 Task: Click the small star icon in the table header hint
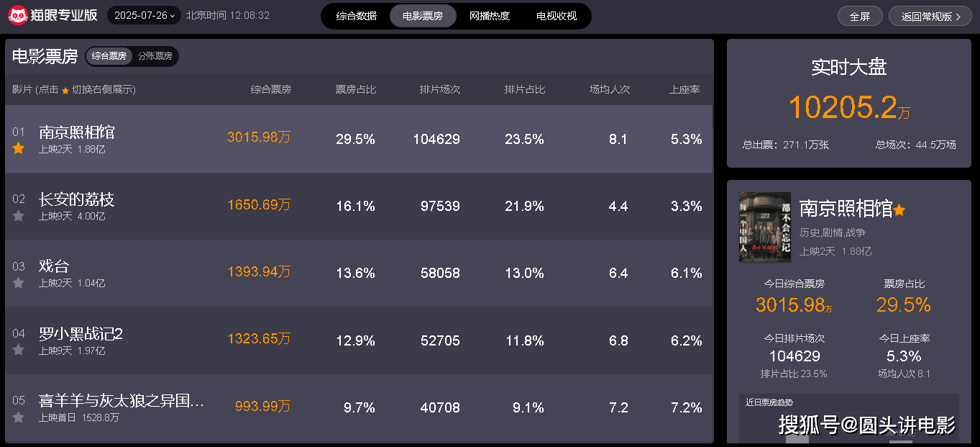[x=65, y=91]
